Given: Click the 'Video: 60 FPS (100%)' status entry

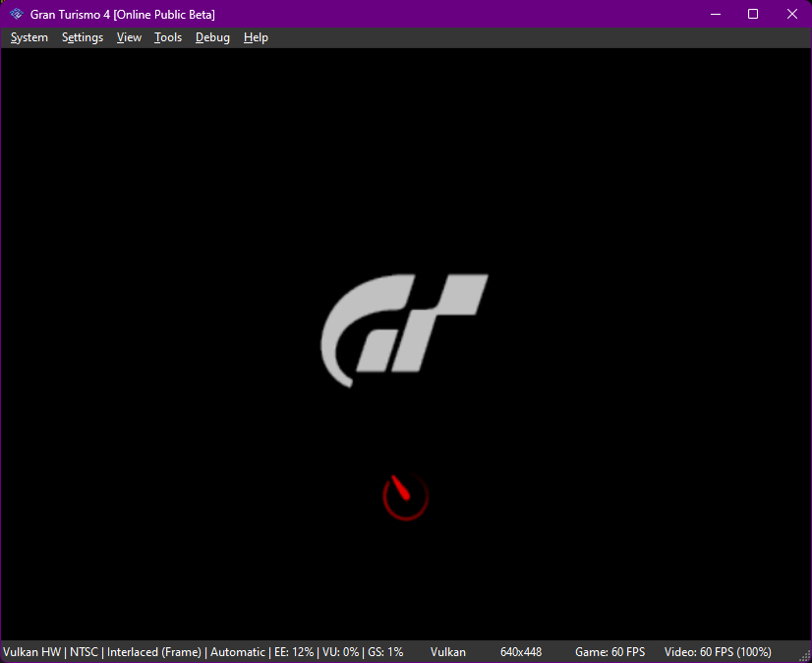Looking at the screenshot, I should pos(718,651).
